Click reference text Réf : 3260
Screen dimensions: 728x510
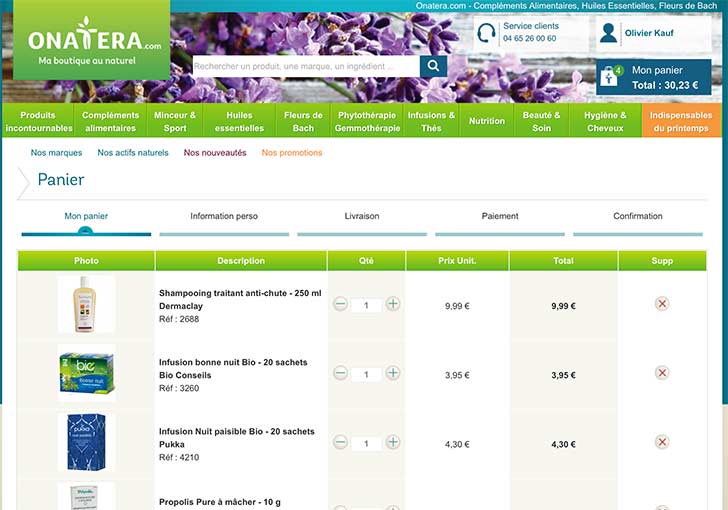point(179,388)
